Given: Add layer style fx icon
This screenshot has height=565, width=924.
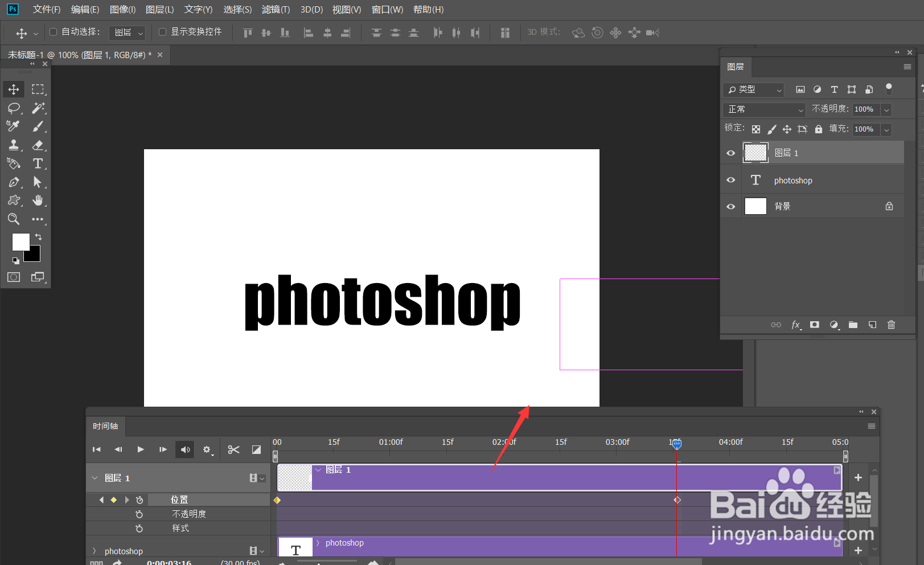Looking at the screenshot, I should click(x=796, y=325).
